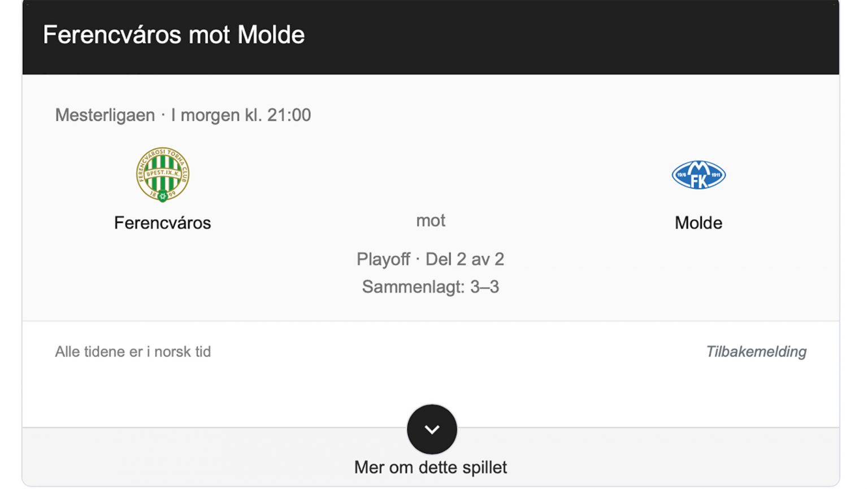Image resolution: width=868 pixels, height=489 pixels.
Task: Click the 3–3 aggregate score
Action: (x=485, y=287)
